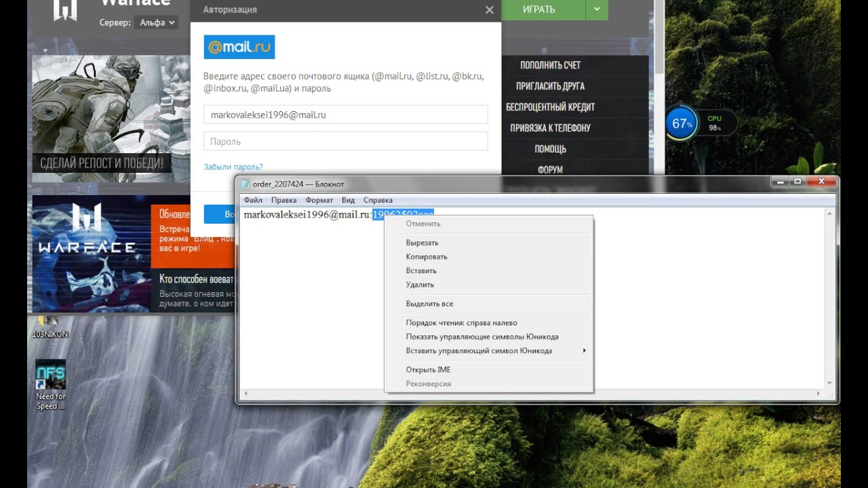Screen dimensions: 868x488
Task: Click the Notepad window title icon
Action: pyautogui.click(x=245, y=184)
